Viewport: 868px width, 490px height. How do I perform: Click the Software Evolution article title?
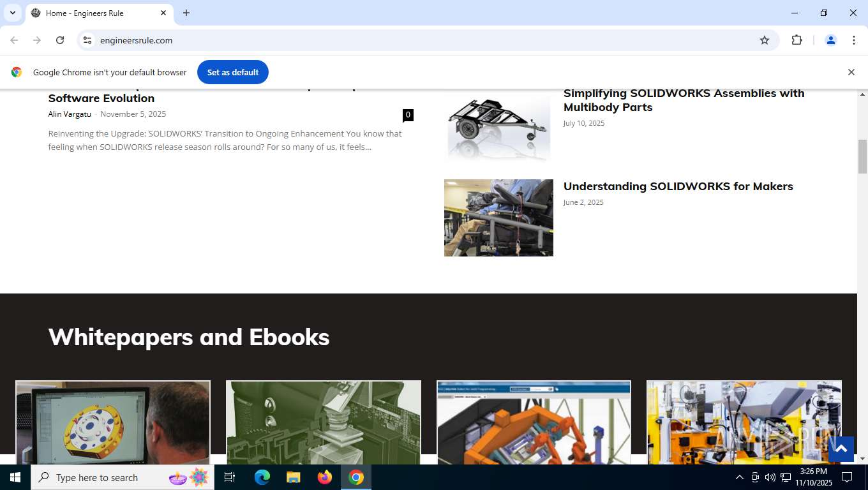coord(101,98)
